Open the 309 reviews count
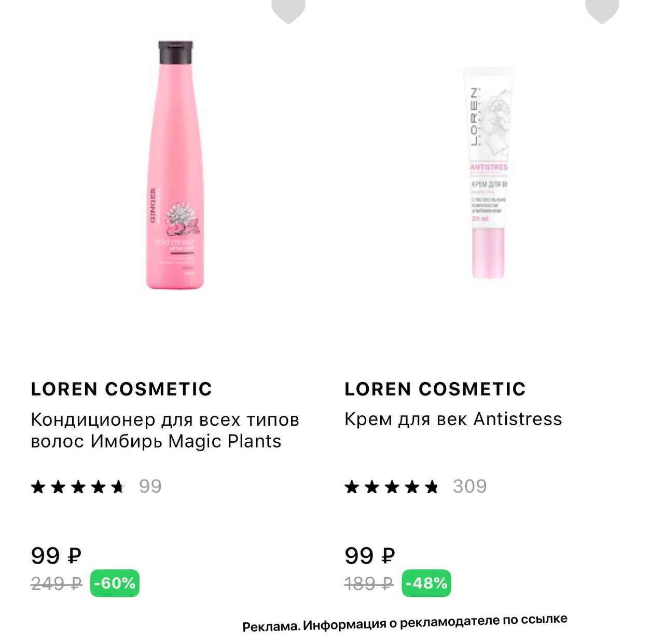This screenshot has width=664, height=644. click(470, 486)
